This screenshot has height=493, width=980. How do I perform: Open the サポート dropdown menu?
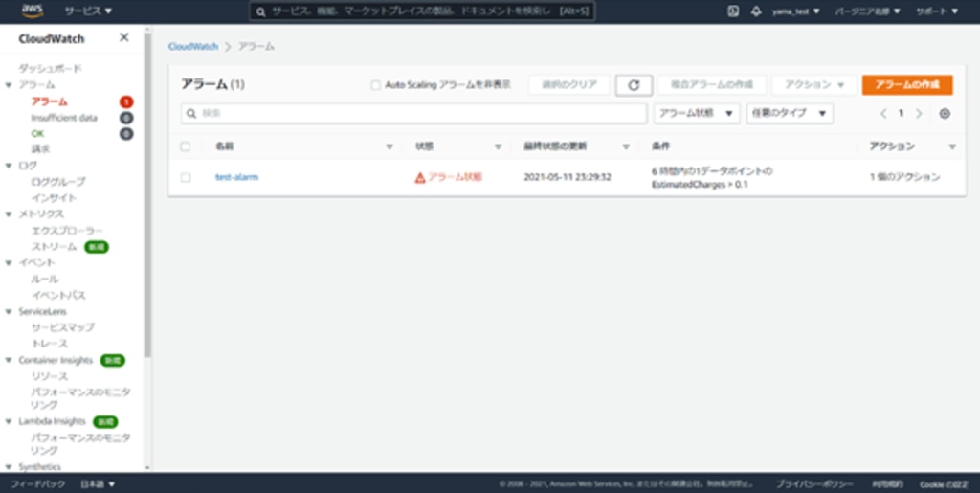(x=937, y=11)
